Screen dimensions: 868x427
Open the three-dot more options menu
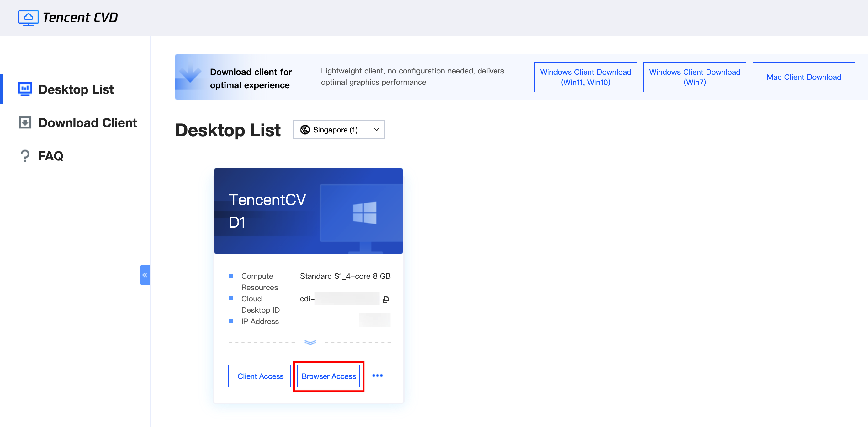point(377,376)
